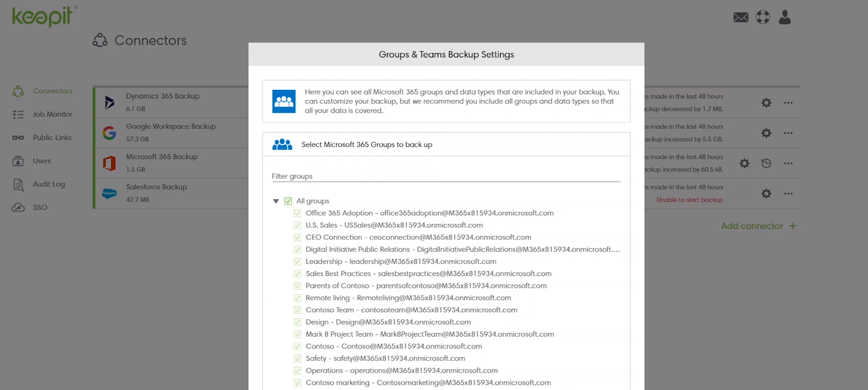Open the Audit Log page
This screenshot has width=868, height=390.
(x=49, y=184)
